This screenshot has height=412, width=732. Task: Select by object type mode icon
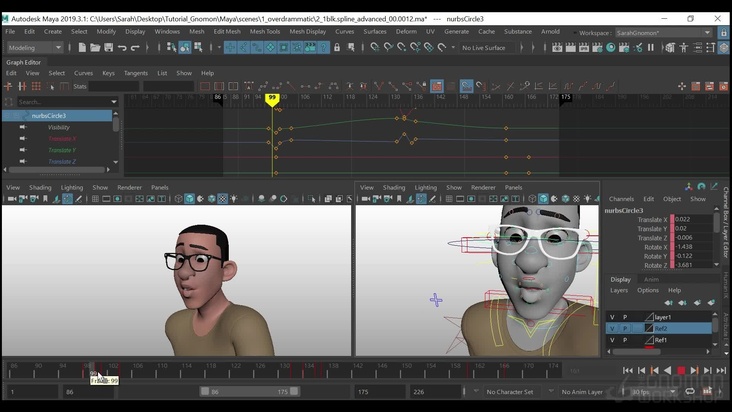(x=185, y=48)
